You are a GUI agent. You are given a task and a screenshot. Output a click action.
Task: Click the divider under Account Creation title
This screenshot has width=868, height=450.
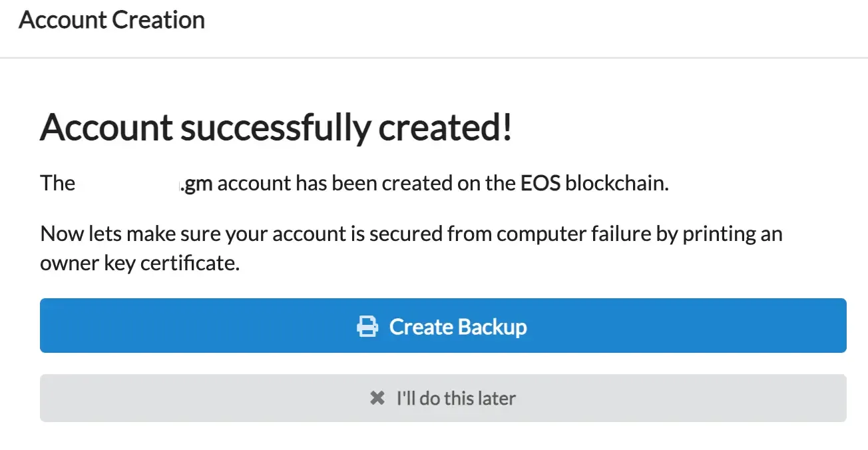(434, 57)
